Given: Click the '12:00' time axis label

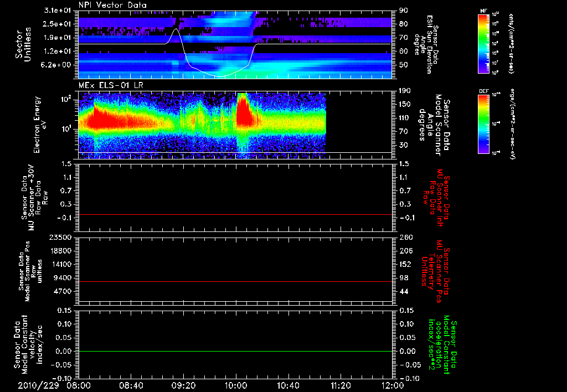Looking at the screenshot, I should (393, 385).
